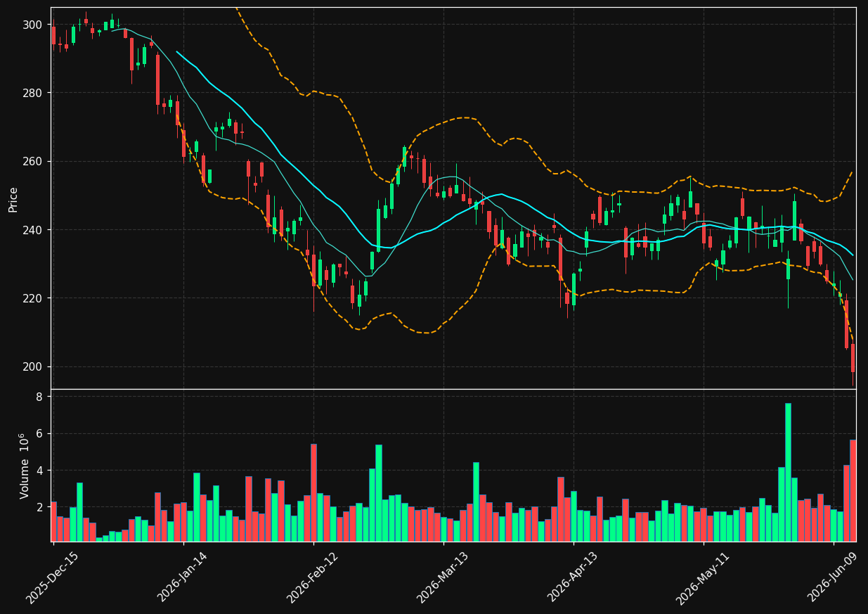Click the tallest green volume bar
868x614 pixels.
coord(788,472)
